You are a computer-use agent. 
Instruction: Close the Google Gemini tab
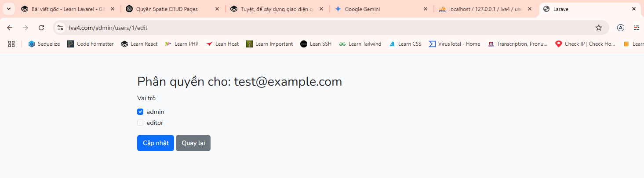tap(425, 9)
